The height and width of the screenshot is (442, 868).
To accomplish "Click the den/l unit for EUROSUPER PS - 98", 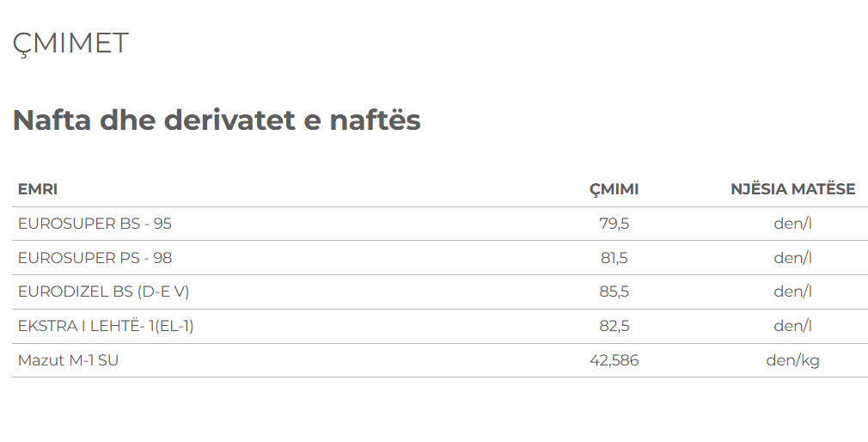I will [792, 258].
